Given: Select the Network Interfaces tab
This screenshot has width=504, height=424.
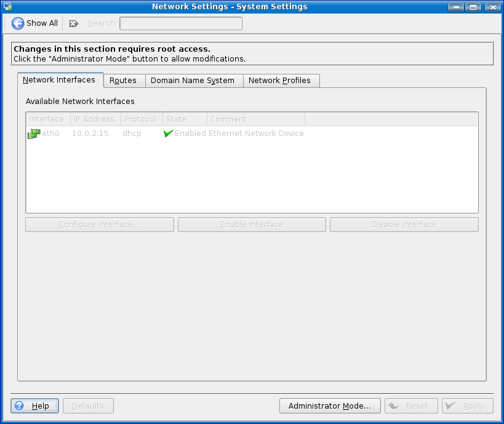Looking at the screenshot, I should click(59, 80).
